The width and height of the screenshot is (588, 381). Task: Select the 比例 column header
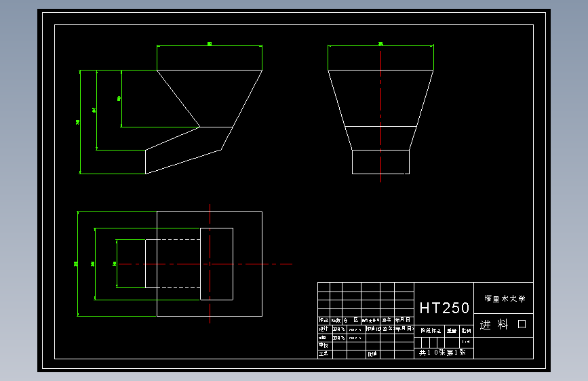pyautogui.click(x=466, y=331)
